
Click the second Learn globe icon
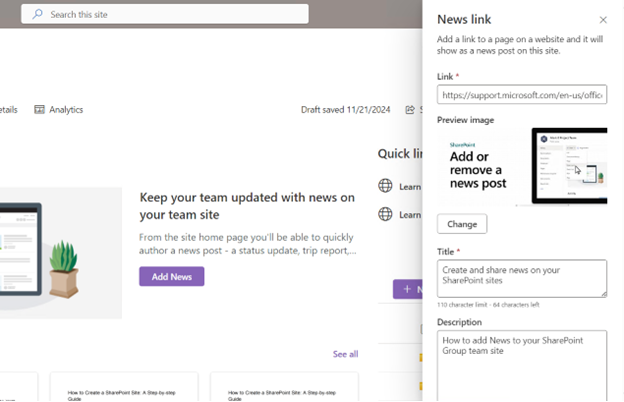tap(385, 214)
